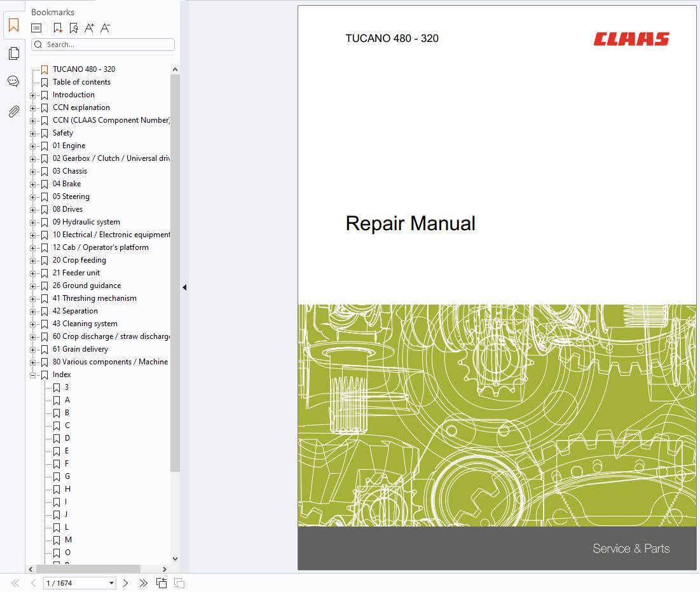The height and width of the screenshot is (592, 700).
Task: Click the Repair Manual title text
Action: tap(410, 224)
